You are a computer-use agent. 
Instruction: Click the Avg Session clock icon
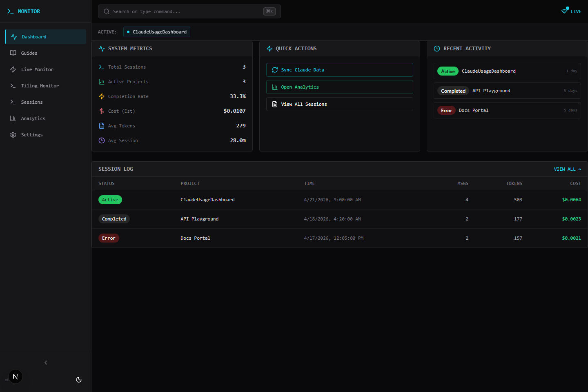102,140
